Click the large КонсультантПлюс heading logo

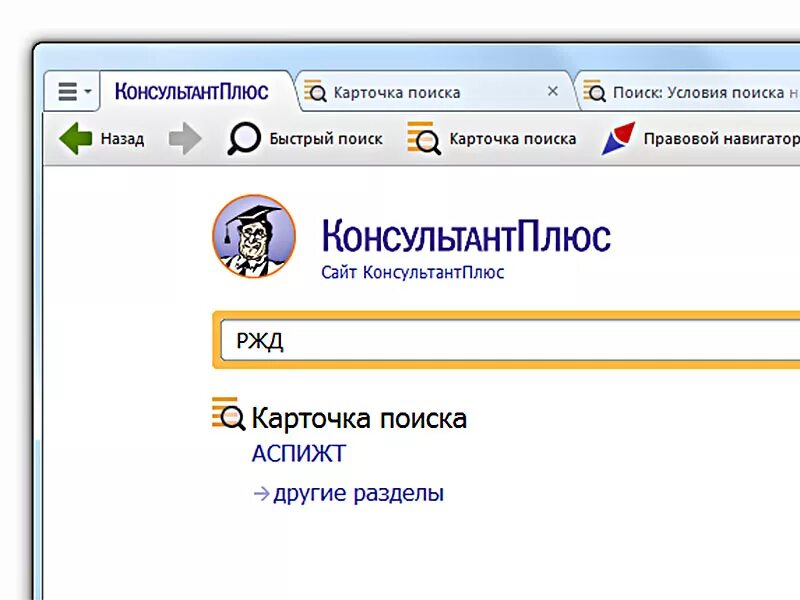pos(466,236)
